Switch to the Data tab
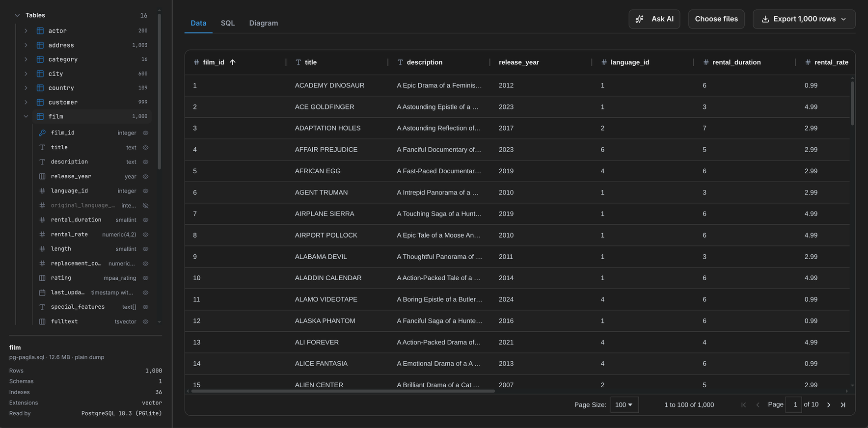 pos(198,23)
